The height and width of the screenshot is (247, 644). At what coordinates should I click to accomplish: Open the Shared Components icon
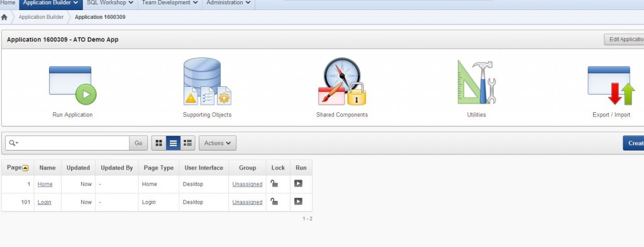coord(341,81)
